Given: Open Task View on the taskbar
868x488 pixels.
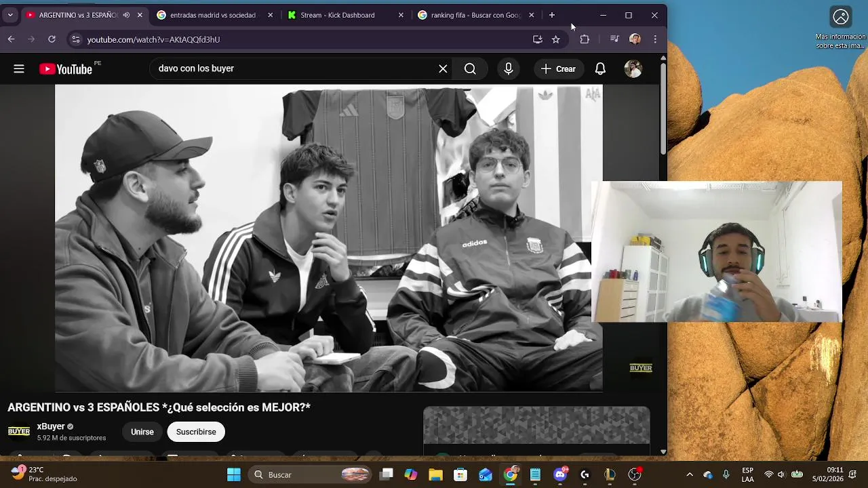Looking at the screenshot, I should coord(387,474).
